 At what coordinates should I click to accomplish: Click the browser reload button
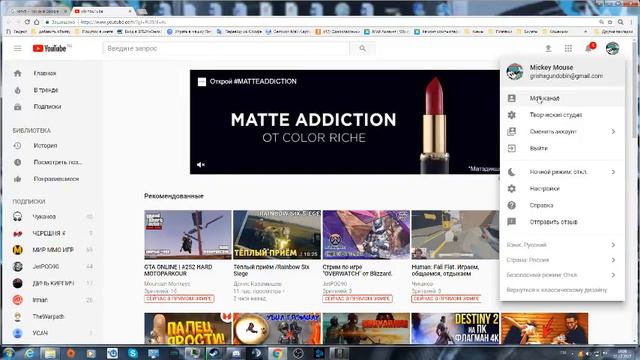tap(27, 22)
